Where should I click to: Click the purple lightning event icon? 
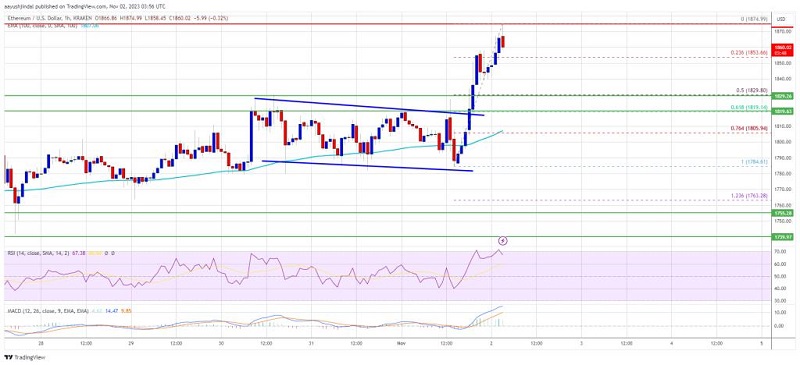click(x=504, y=240)
